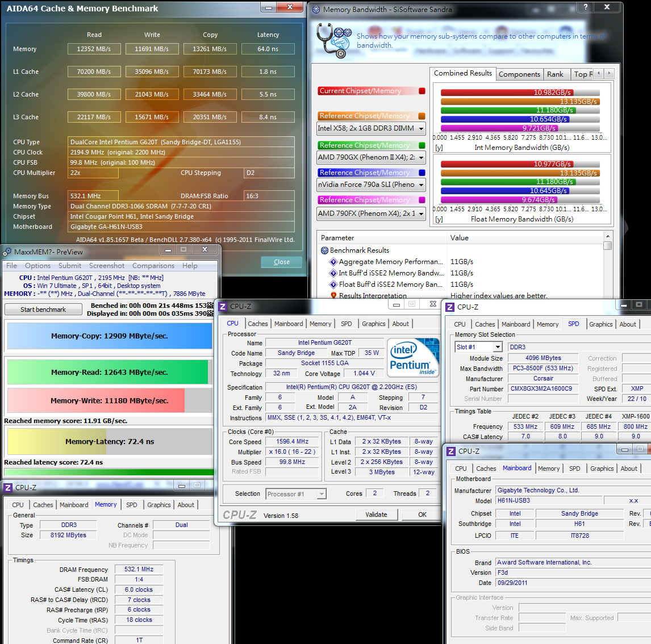The height and width of the screenshot is (644, 651).
Task: Click the Gigabyte GA-H61N-USB3 motherboard field
Action: (181, 227)
